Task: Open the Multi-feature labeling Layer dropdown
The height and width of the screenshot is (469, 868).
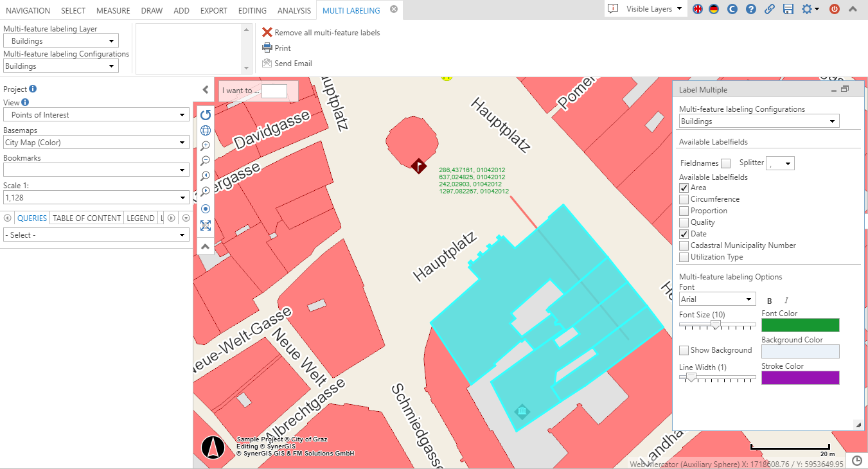Action: (60, 40)
